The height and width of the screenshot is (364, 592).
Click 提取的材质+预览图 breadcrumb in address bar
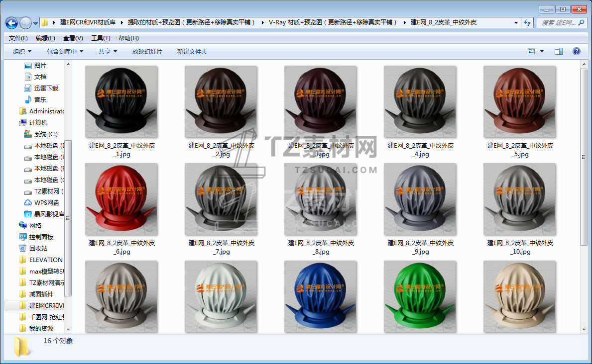(x=191, y=22)
